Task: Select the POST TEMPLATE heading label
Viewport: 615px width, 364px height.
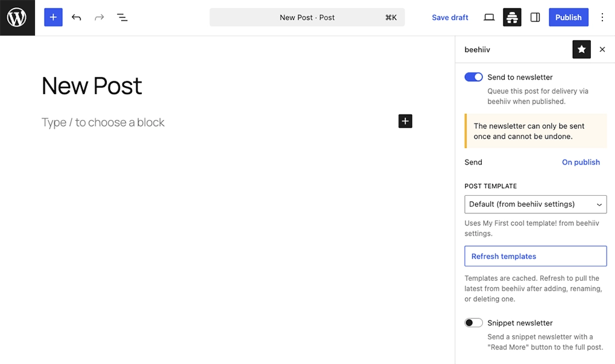Action: pyautogui.click(x=491, y=186)
